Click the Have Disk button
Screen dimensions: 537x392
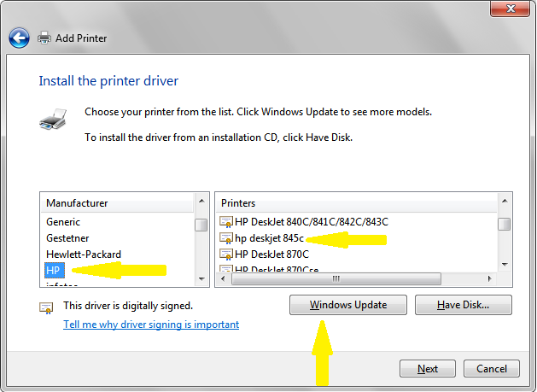463,305
